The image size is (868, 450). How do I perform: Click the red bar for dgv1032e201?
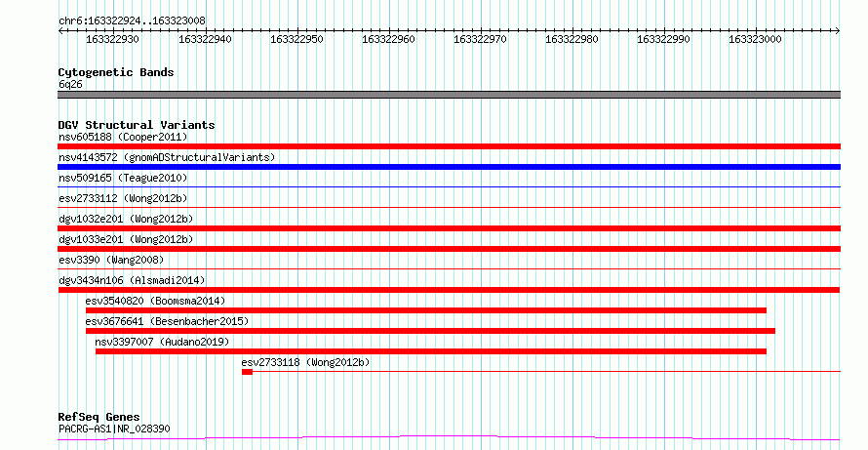449,228
